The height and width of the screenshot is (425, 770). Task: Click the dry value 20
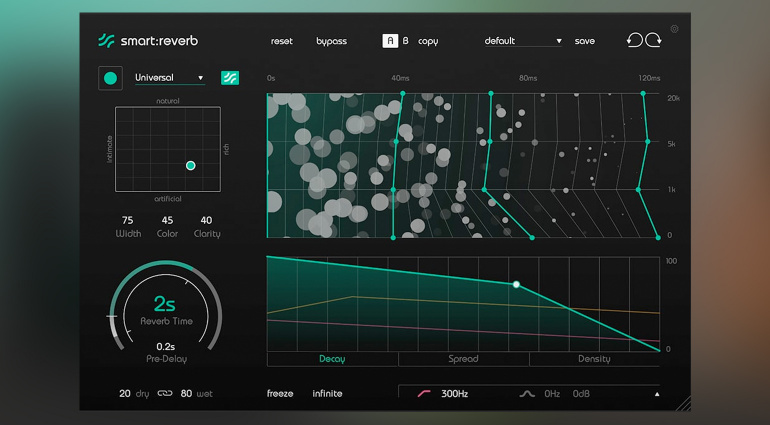click(125, 394)
